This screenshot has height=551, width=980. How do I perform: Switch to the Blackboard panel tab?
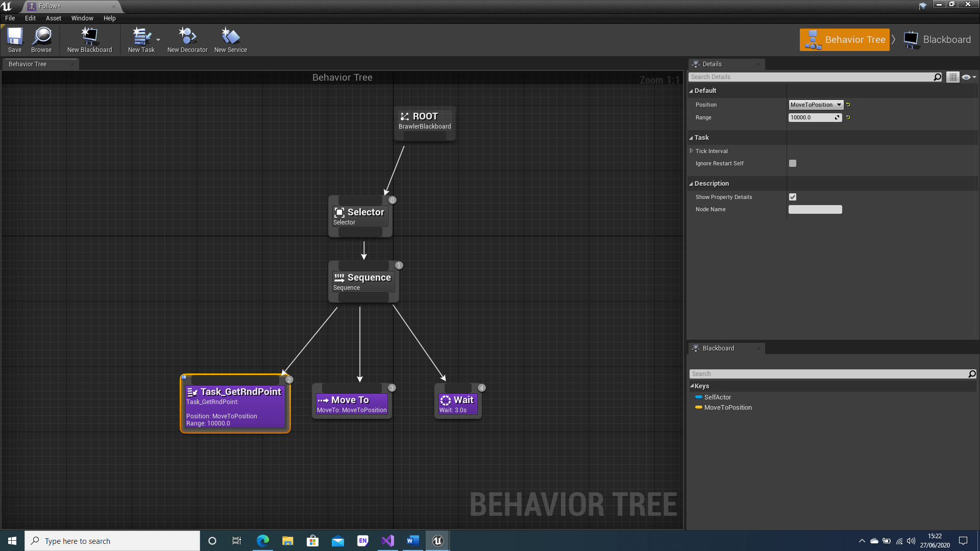tap(718, 348)
